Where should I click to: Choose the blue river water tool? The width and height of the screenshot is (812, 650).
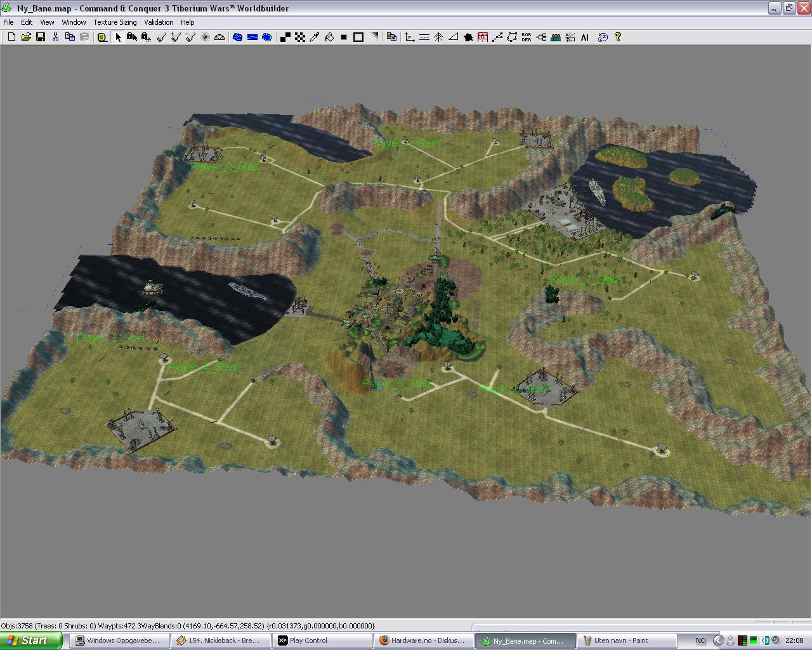click(252, 37)
